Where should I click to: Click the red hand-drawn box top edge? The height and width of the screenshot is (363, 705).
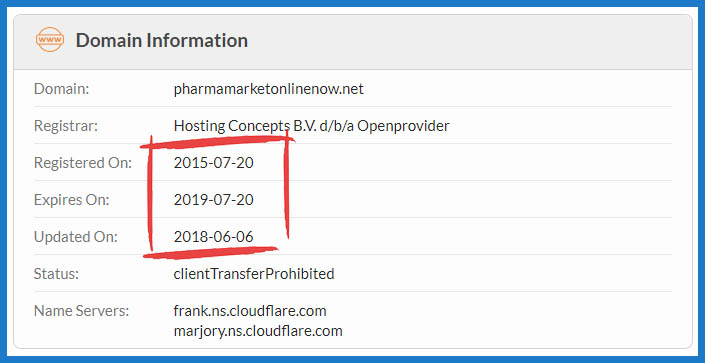click(x=218, y=142)
